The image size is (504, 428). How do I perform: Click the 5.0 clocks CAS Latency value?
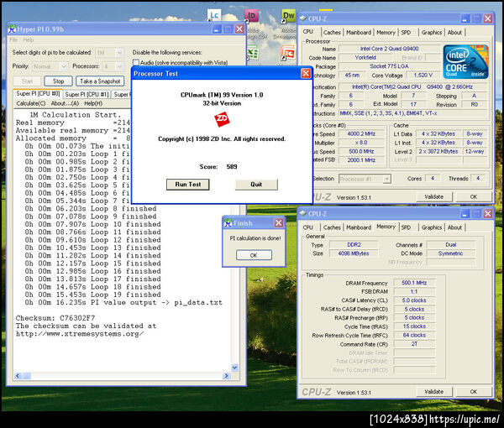point(414,300)
